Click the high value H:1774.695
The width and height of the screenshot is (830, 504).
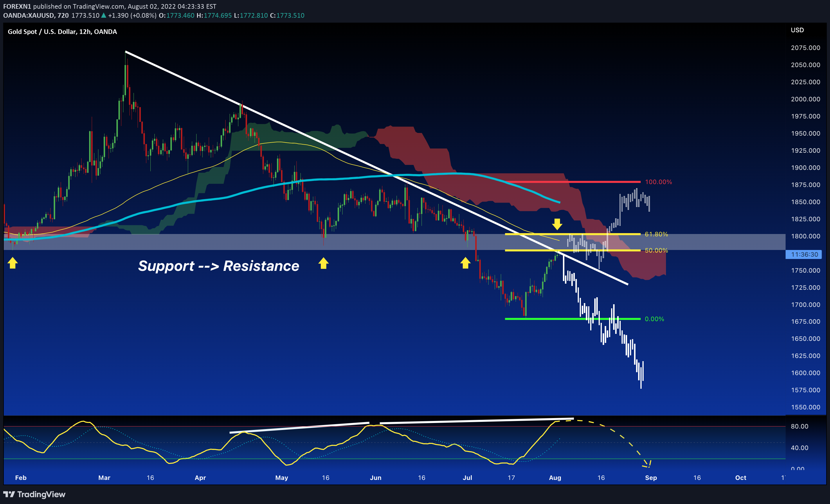[214, 15]
